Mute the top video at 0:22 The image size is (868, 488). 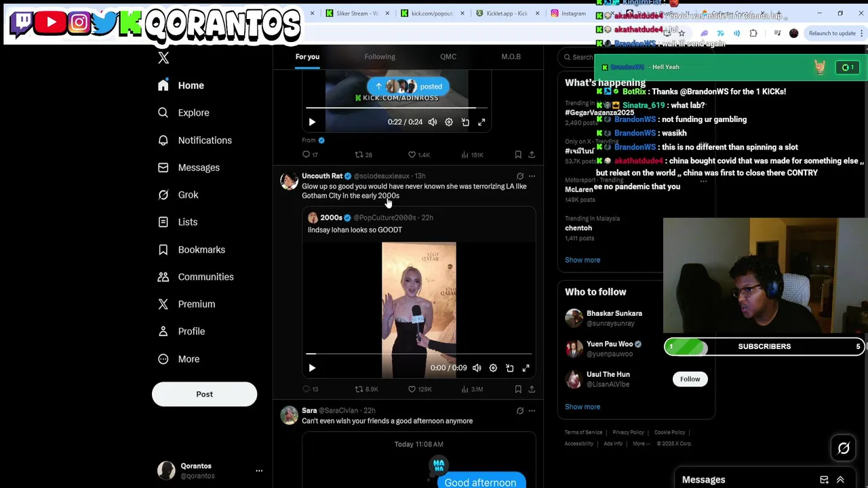point(433,122)
